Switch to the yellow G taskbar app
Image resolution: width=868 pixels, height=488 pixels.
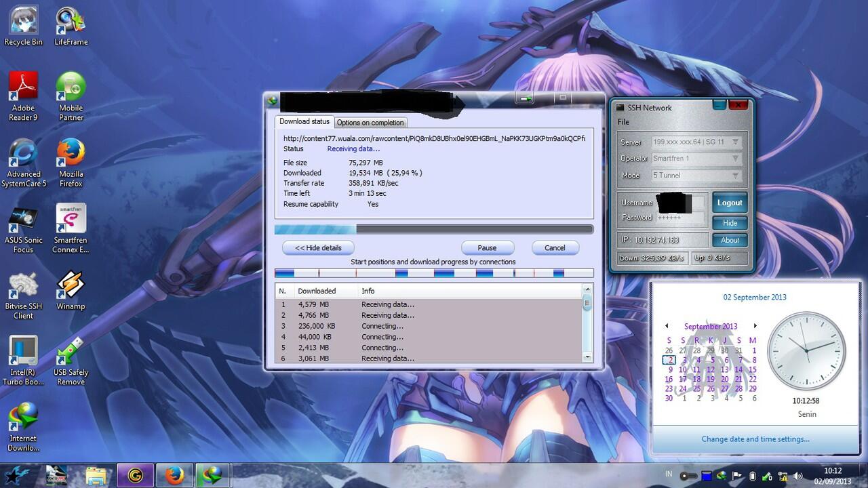click(x=135, y=476)
